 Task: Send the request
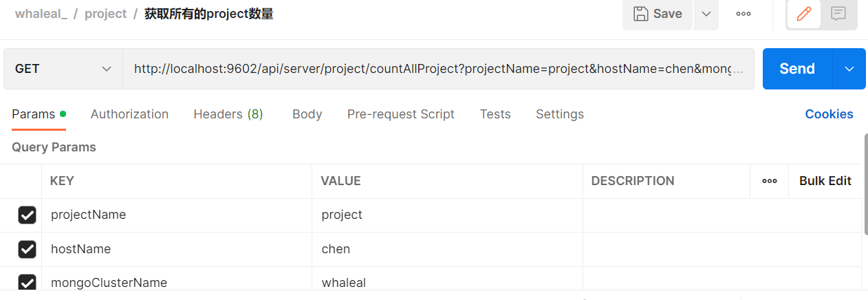click(x=797, y=69)
